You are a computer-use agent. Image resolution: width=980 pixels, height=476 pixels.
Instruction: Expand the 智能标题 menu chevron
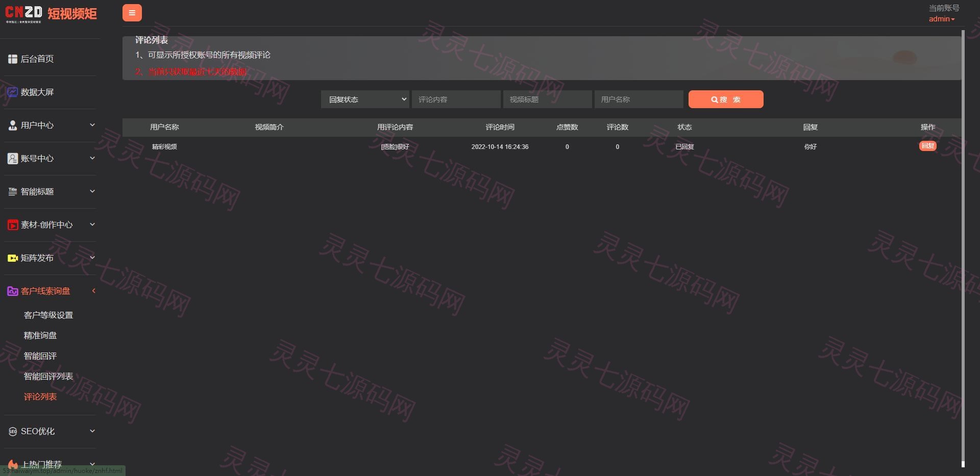[92, 191]
